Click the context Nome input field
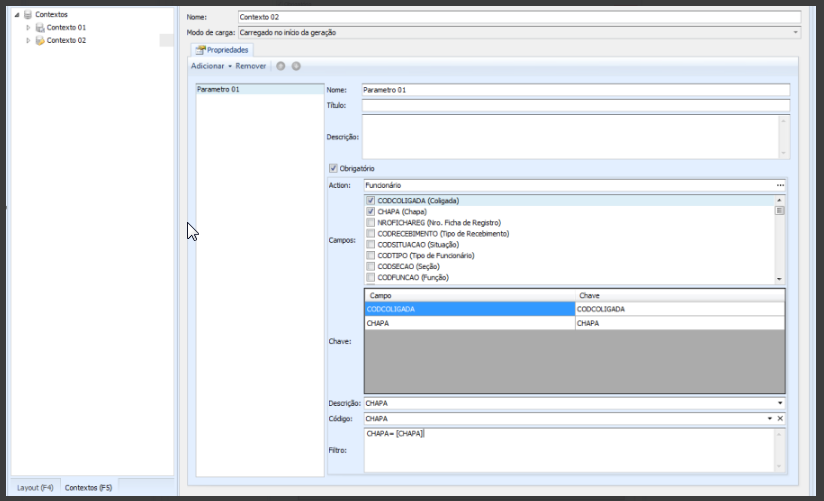 519,17
